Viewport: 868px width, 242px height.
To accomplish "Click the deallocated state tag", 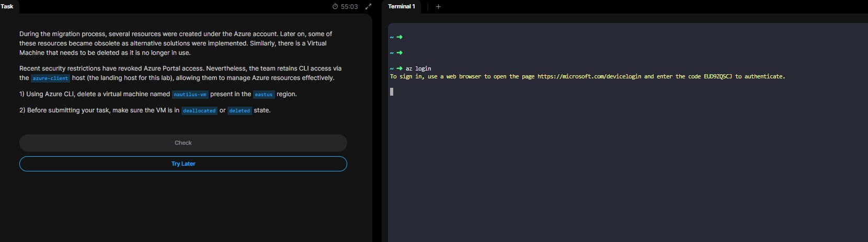I will (x=199, y=111).
